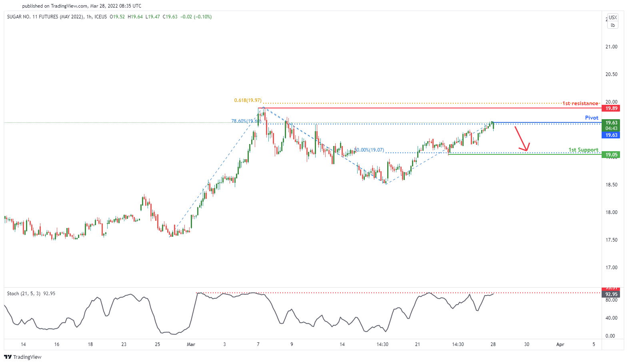Click the ICEUS exchange label
The width and height of the screenshot is (628, 364).
pos(101,17)
